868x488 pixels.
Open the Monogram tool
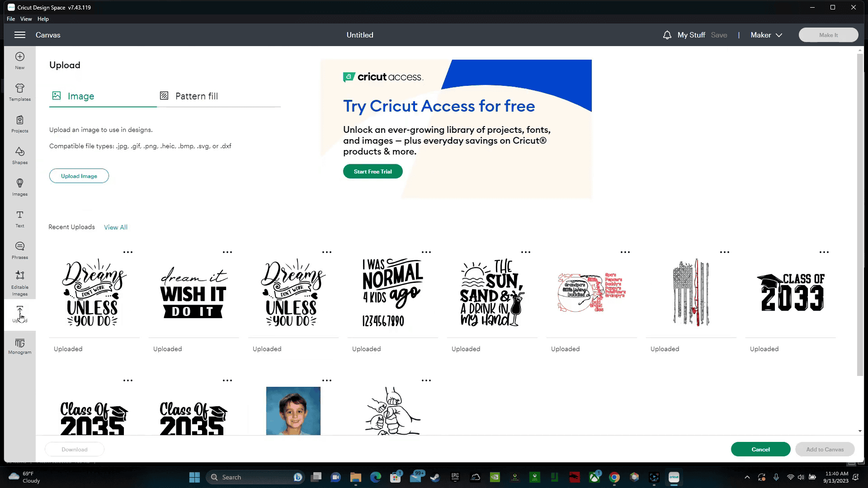click(20, 346)
